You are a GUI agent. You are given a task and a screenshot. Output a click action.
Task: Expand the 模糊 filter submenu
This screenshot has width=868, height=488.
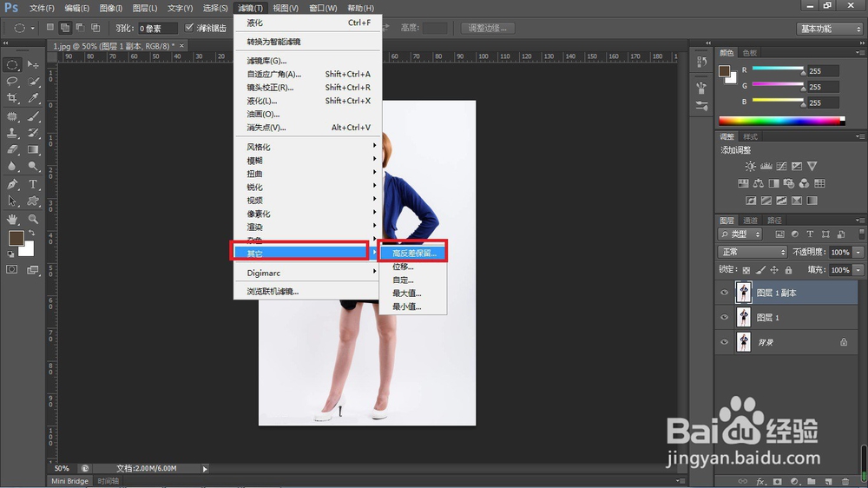point(307,161)
